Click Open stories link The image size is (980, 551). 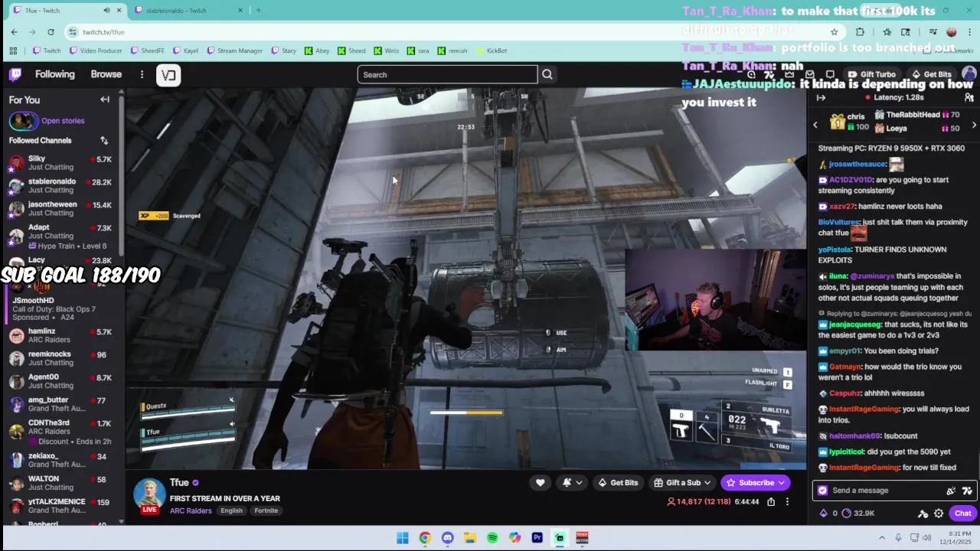[x=63, y=121]
